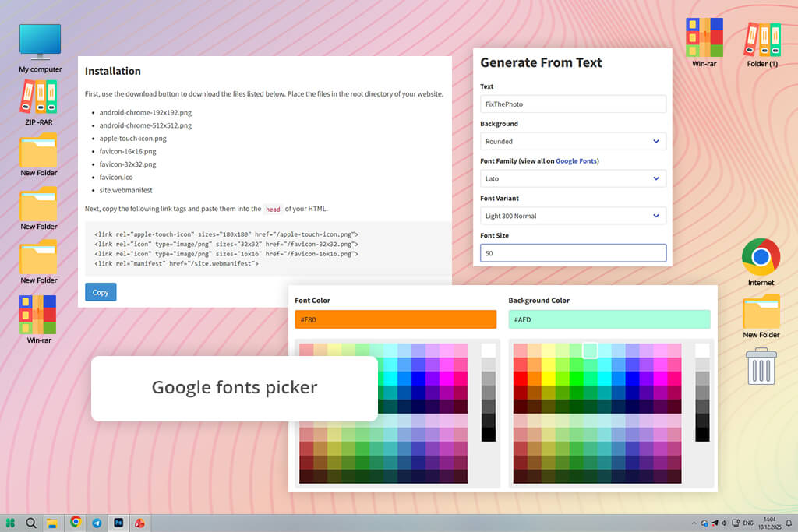The width and height of the screenshot is (798, 532).
Task: Open the Google Fonts link
Action: point(576,161)
